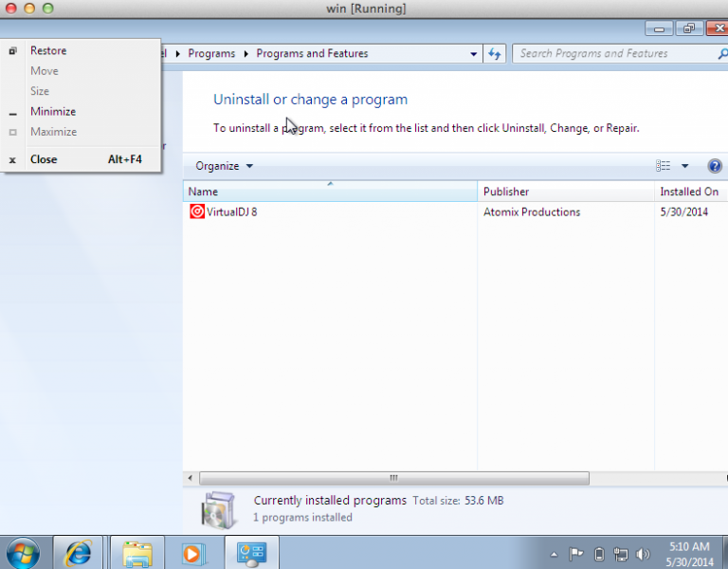
Task: Click the installed programs CD box icon
Action: point(218,510)
